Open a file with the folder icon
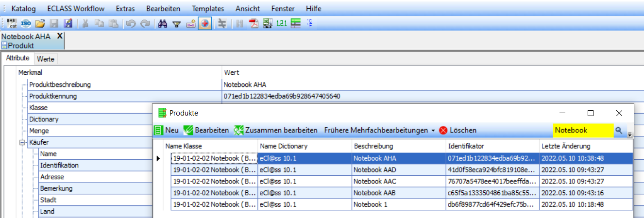Screen dimensions: 644x218 40,23
